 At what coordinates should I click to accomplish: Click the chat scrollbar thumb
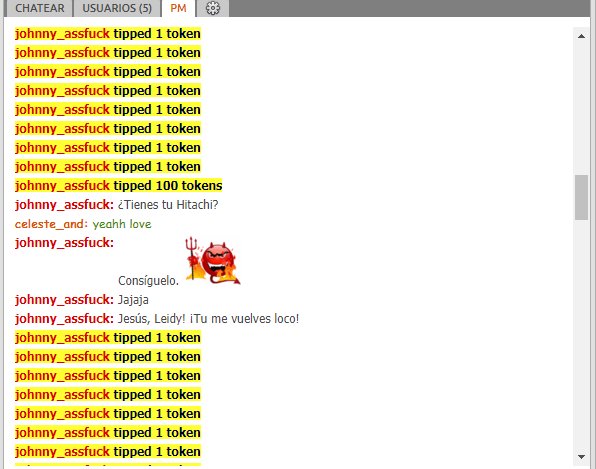click(581, 197)
